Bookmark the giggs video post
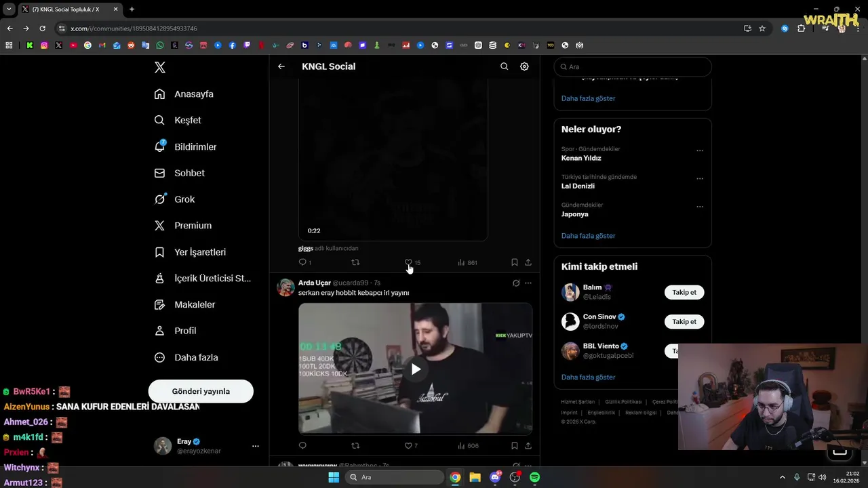The width and height of the screenshot is (868, 488). click(514, 262)
